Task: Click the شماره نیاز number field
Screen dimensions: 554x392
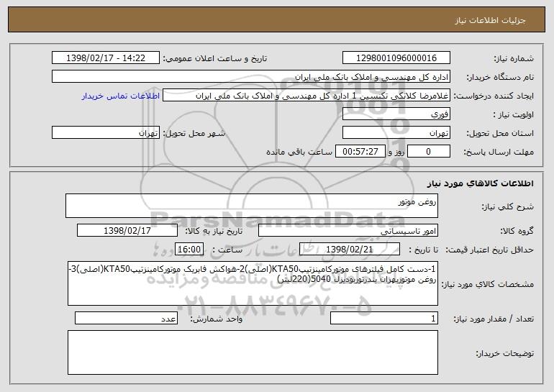Action: click(396, 58)
